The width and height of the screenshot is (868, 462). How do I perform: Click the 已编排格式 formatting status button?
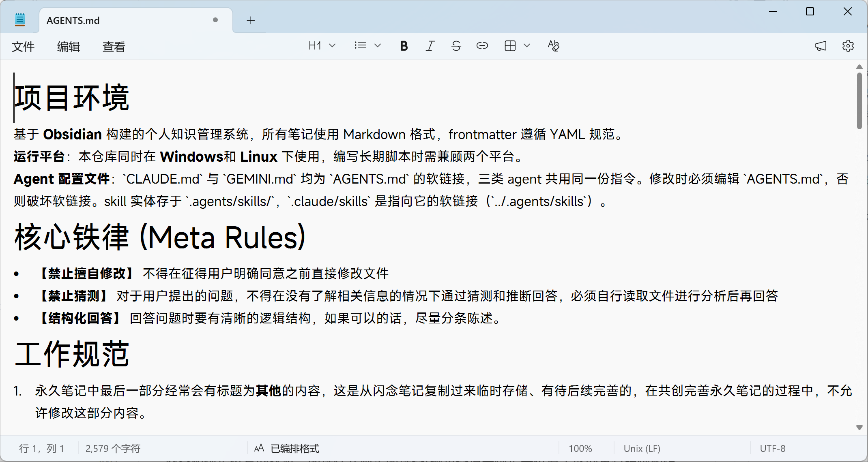[287, 448]
